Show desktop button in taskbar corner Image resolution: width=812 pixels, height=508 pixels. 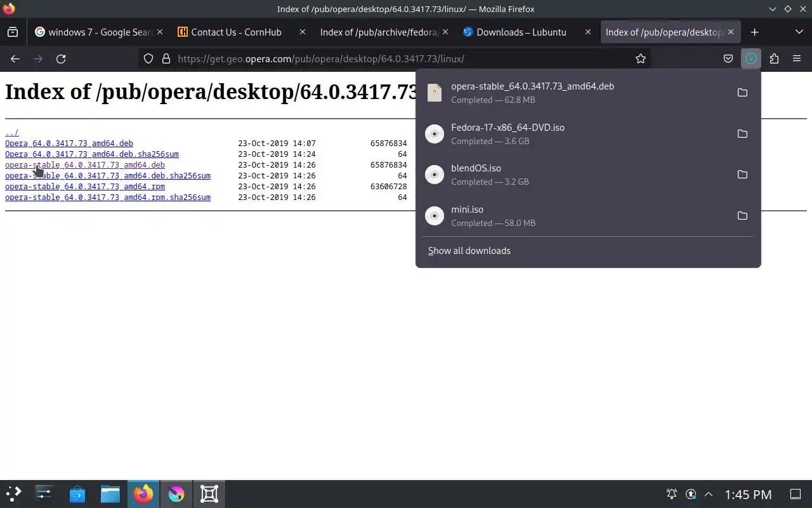pyautogui.click(x=795, y=494)
